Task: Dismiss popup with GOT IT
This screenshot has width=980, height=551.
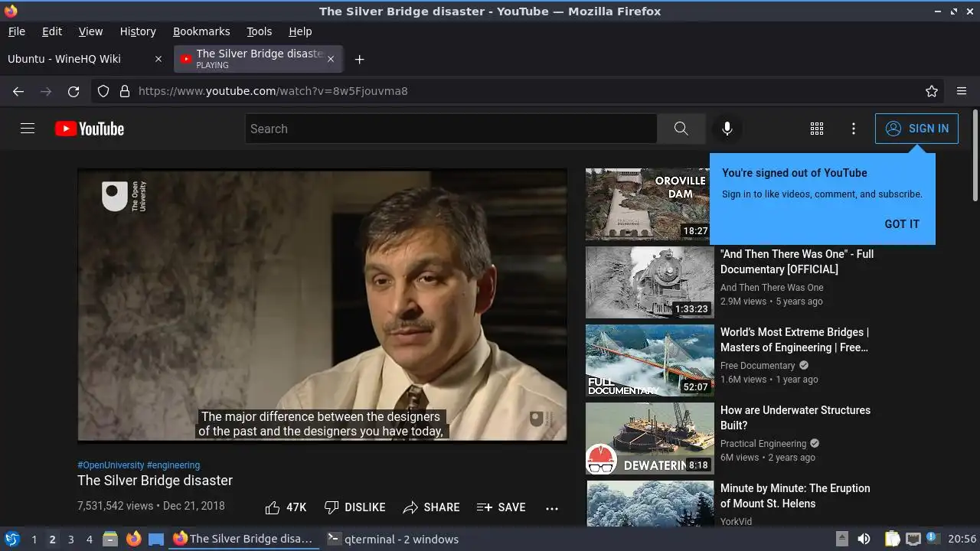Action: (902, 224)
